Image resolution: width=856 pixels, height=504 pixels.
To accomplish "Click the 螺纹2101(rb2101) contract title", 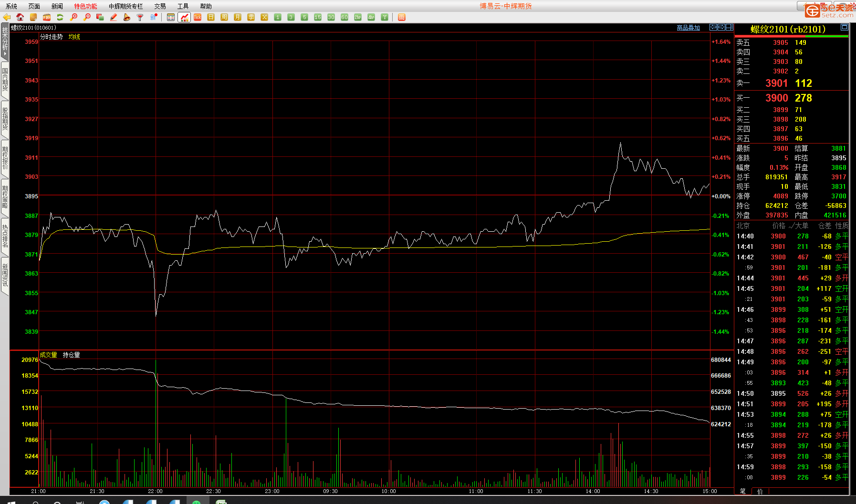I will pos(788,29).
